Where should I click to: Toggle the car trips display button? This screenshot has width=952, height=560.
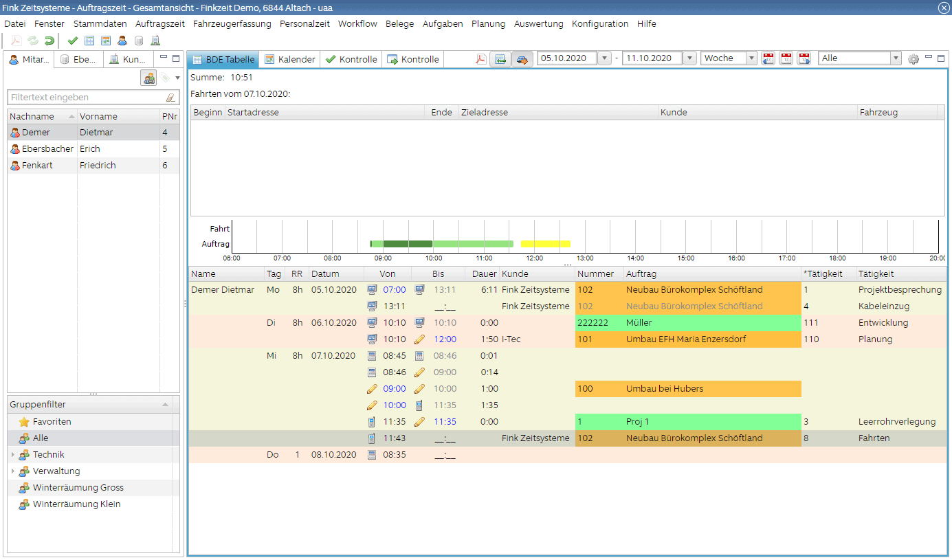(x=522, y=59)
